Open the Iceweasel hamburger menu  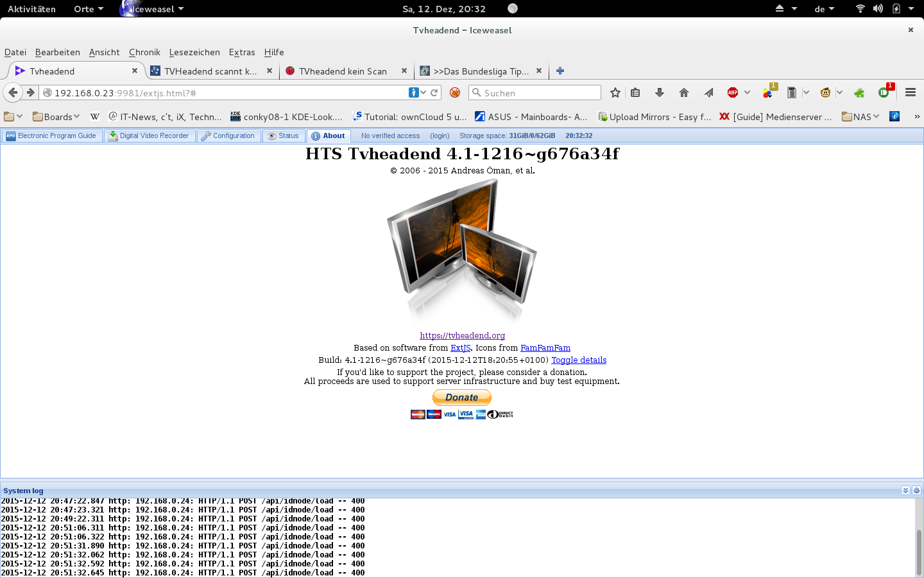coord(911,92)
